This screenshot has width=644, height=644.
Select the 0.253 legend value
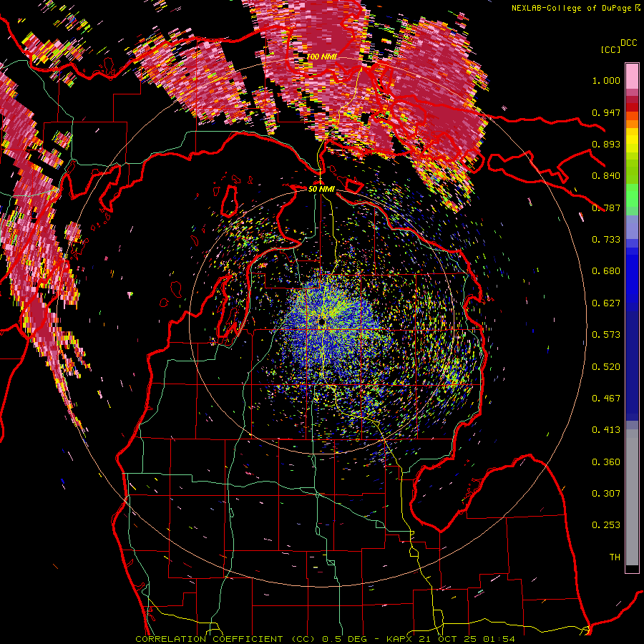[606, 525]
